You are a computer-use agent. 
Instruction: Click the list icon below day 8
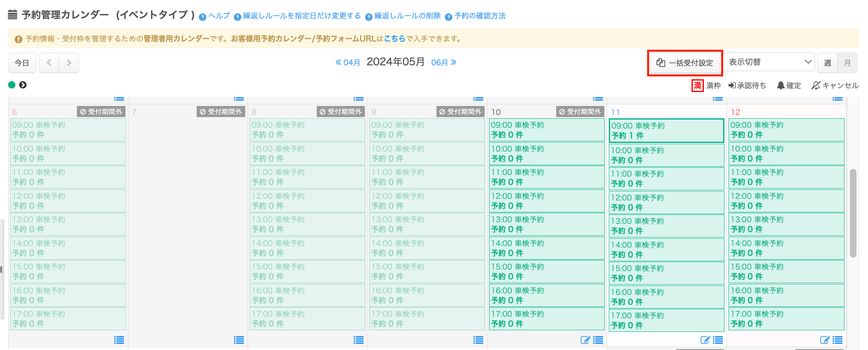coord(358,340)
